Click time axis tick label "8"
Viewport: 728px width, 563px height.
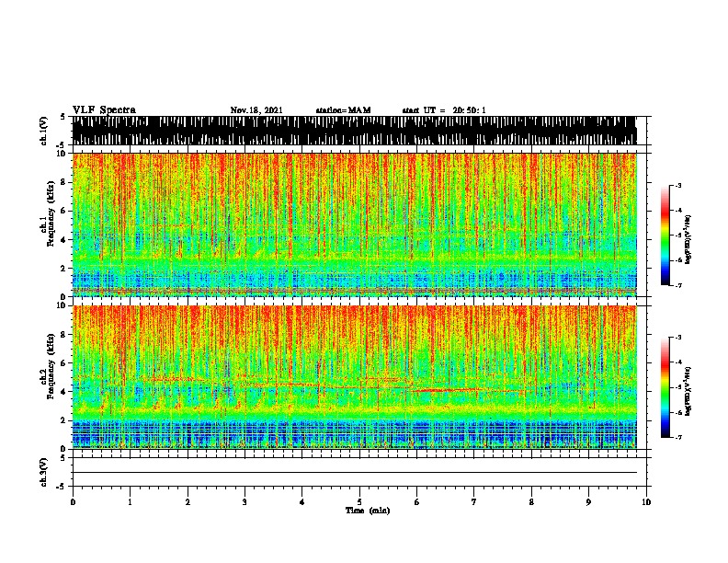531,502
